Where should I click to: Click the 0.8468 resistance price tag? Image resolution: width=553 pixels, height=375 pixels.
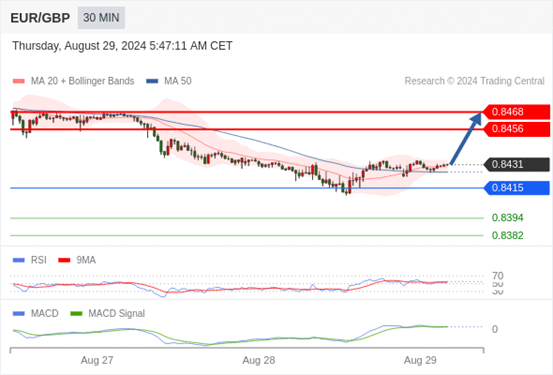pyautogui.click(x=516, y=112)
